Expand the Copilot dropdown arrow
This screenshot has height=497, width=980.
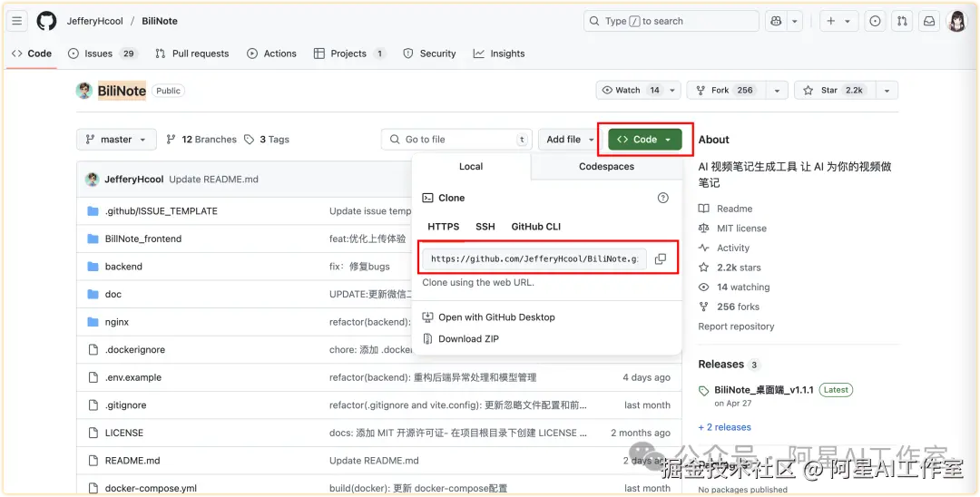pos(794,21)
